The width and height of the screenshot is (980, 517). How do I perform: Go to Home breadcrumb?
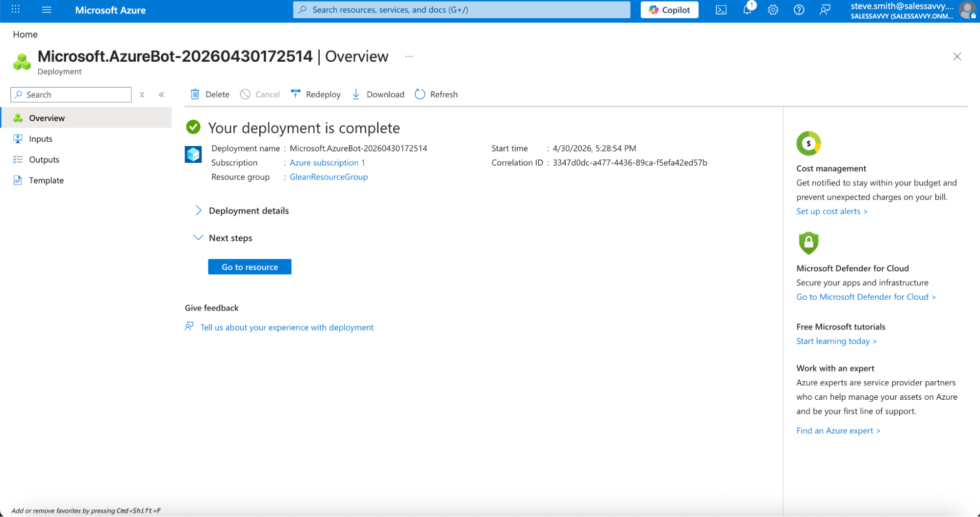25,34
